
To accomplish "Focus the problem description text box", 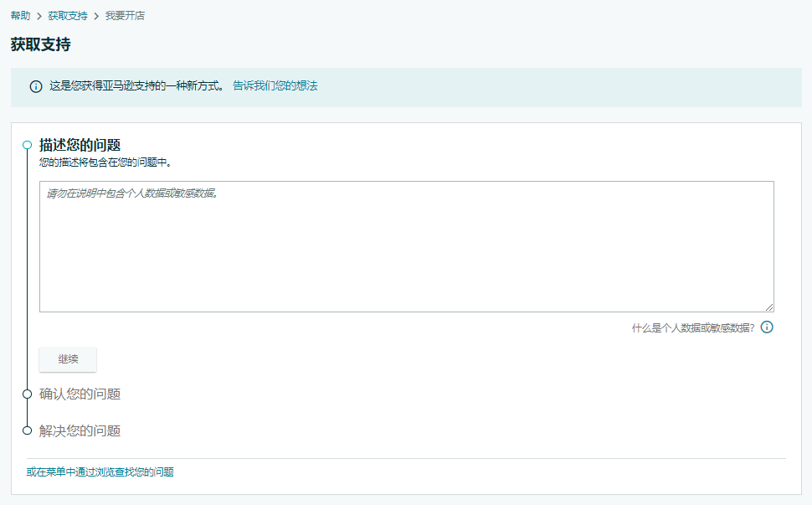I will pos(406,247).
